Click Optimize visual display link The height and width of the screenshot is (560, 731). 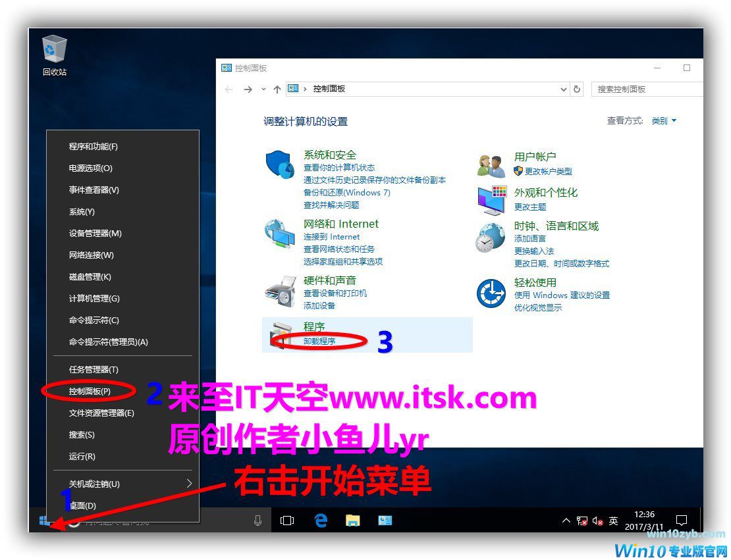538,308
